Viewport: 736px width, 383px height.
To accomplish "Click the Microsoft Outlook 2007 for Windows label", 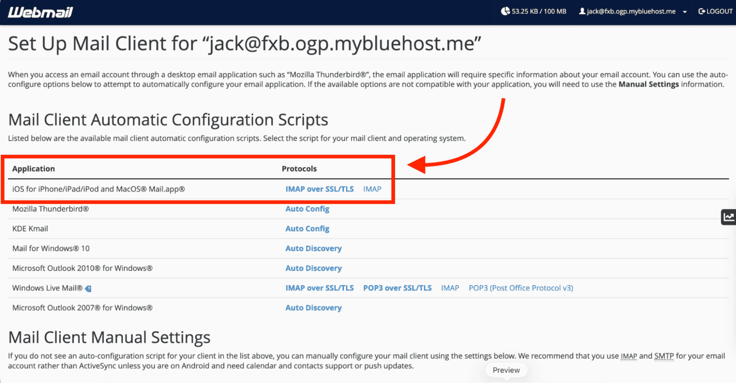I will coord(82,307).
